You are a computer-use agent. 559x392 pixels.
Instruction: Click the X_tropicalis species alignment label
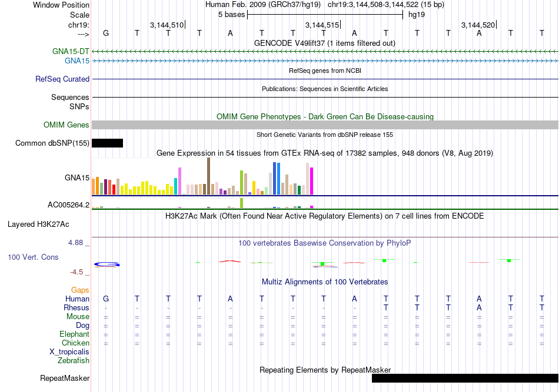69,352
